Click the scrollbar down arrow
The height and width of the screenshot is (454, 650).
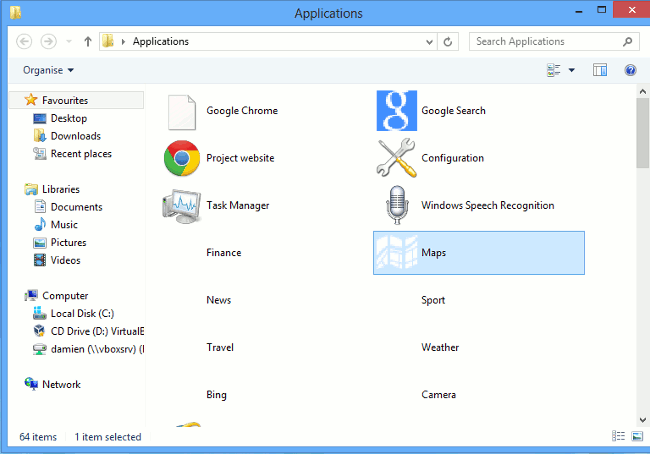point(643,420)
